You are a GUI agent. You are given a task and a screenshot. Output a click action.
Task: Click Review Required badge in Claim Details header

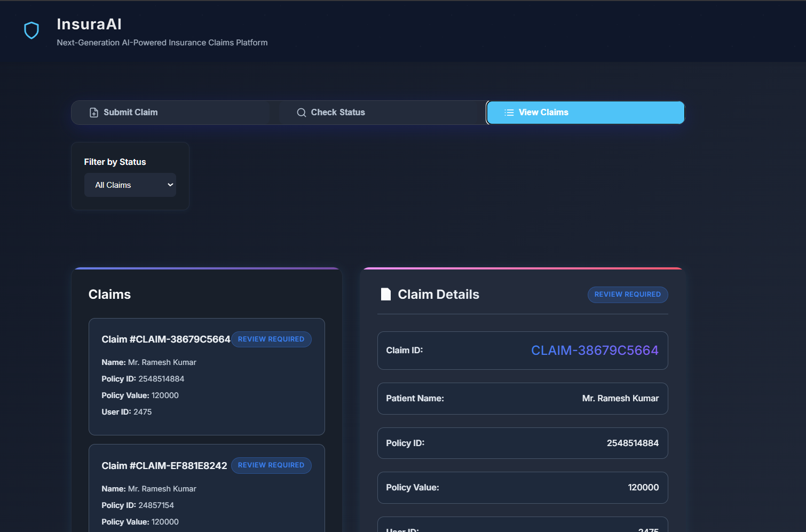pos(628,295)
